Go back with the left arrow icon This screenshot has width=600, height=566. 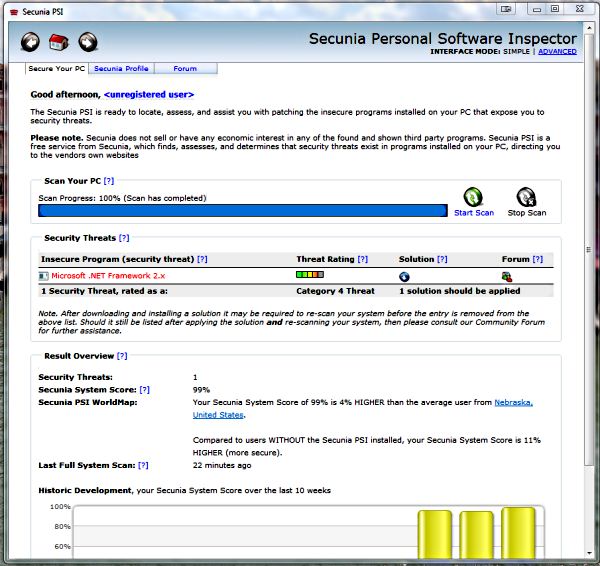(30, 42)
